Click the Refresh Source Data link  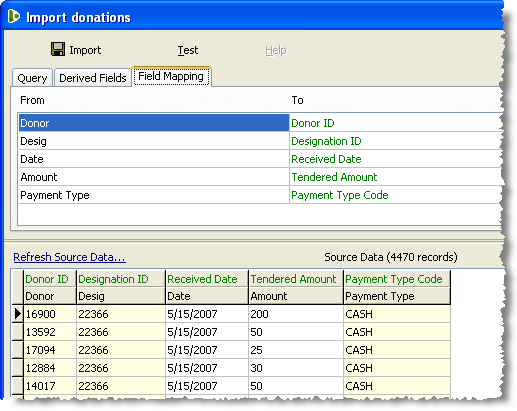tap(69, 257)
